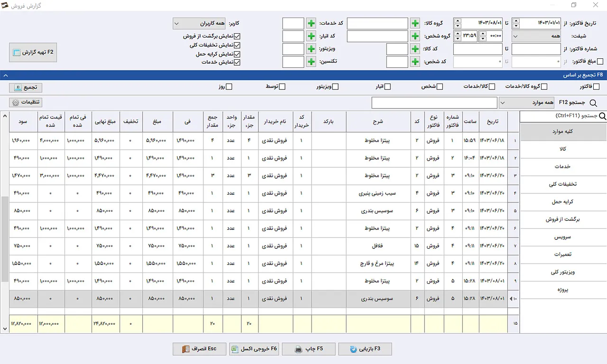Viewport: 607px width, 364px height.
Task: Click the green plus beside کد خدمات field
Action: point(311,23)
